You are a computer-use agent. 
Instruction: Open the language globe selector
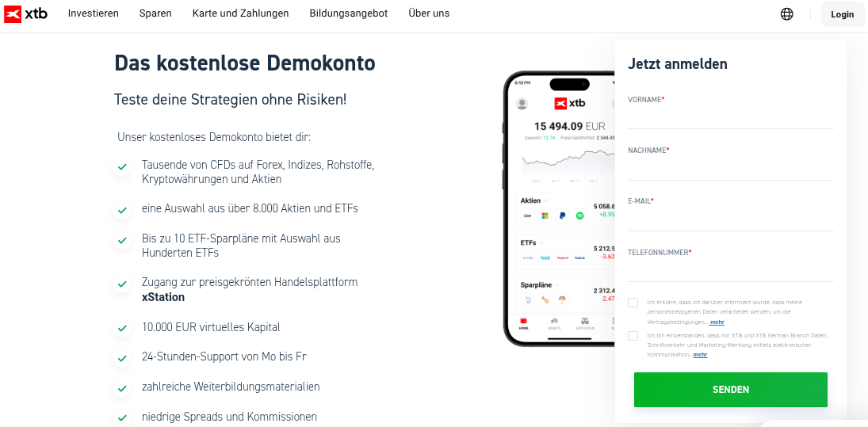pos(786,13)
